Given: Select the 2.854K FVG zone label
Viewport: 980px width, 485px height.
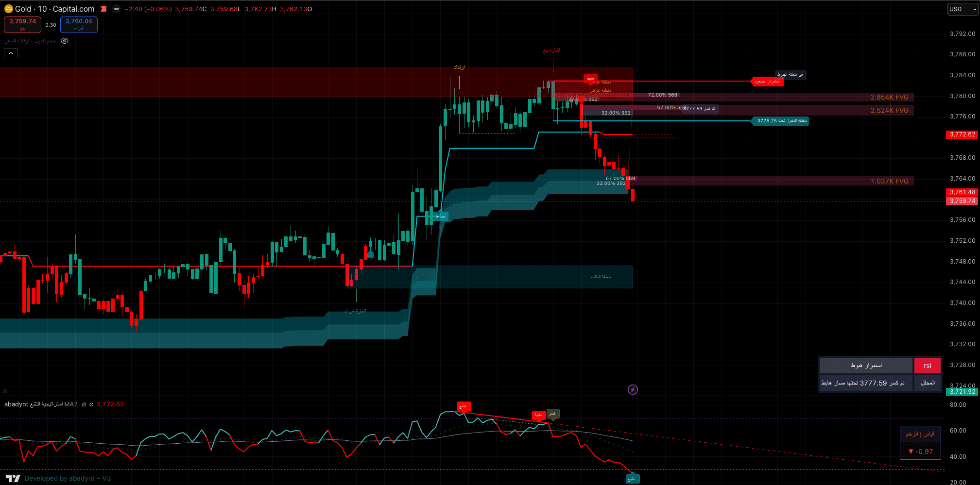Looking at the screenshot, I should tap(889, 97).
